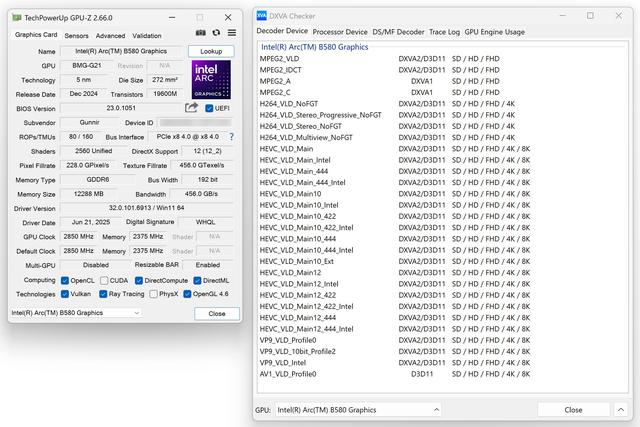Click the Bus Interface question mark
Image resolution: width=640 pixels, height=427 pixels.
click(x=231, y=137)
